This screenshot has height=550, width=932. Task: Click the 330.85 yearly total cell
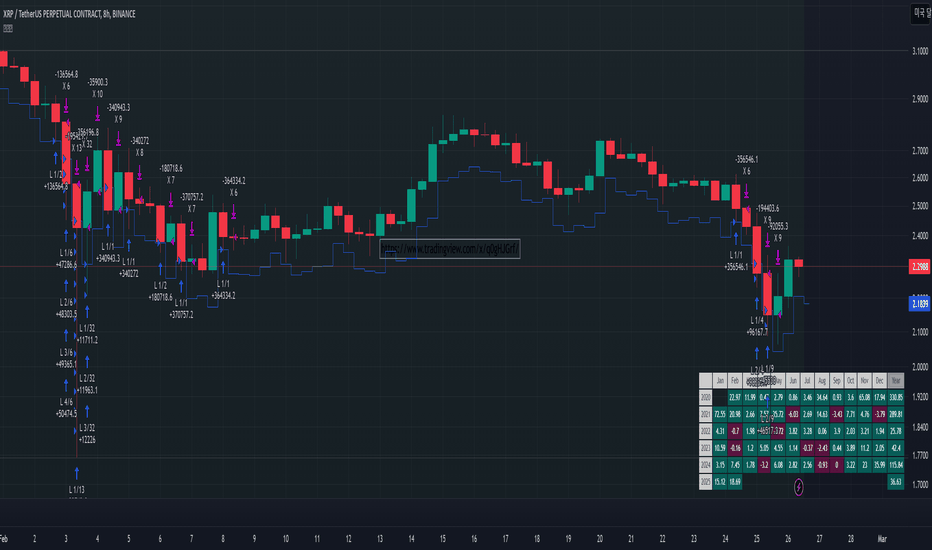point(896,397)
